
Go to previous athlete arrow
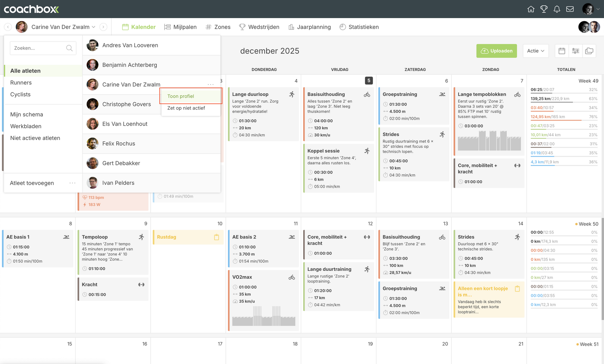click(x=8, y=27)
